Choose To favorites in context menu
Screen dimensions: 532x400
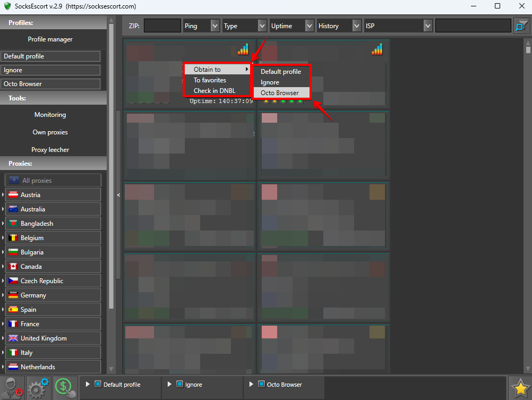coord(217,80)
